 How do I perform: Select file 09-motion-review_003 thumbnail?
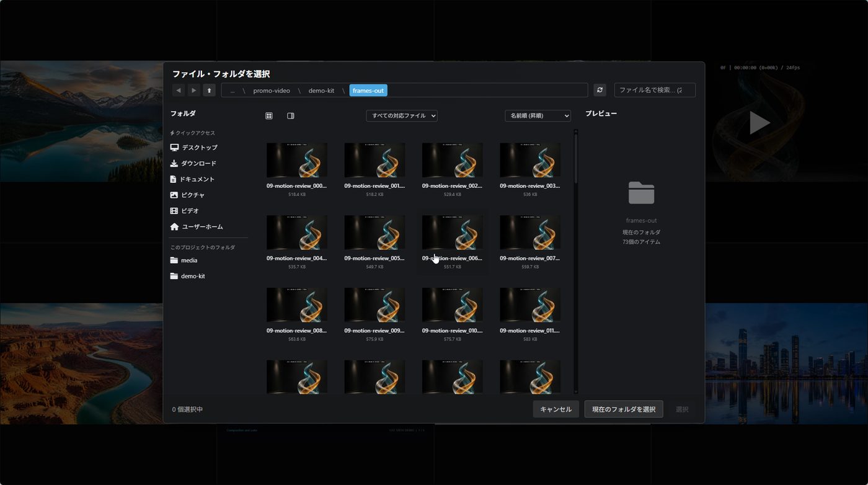pyautogui.click(x=530, y=160)
